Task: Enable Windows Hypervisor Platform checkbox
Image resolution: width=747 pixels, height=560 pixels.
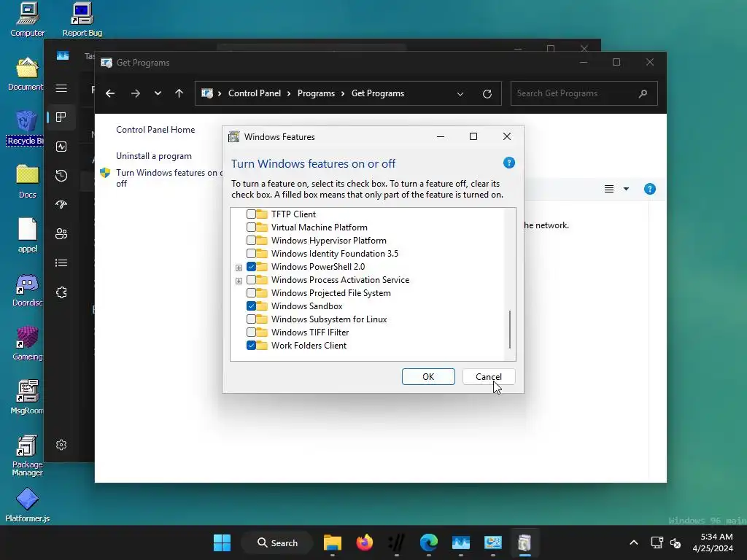Action: [251, 241]
